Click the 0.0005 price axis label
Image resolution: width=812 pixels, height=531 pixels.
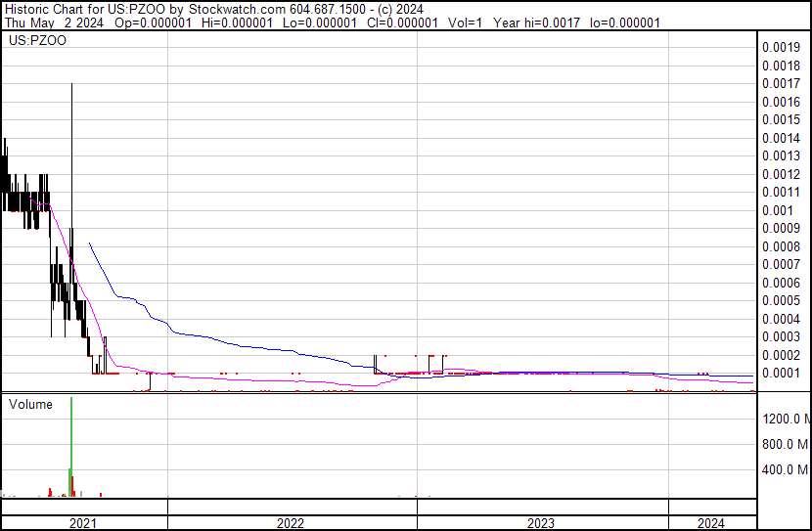tap(780, 301)
